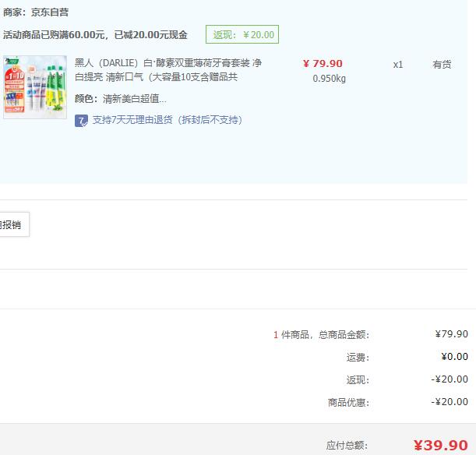Open the 黑人 (DARLIE) product title link
This screenshot has width=476, height=455.
click(x=168, y=70)
